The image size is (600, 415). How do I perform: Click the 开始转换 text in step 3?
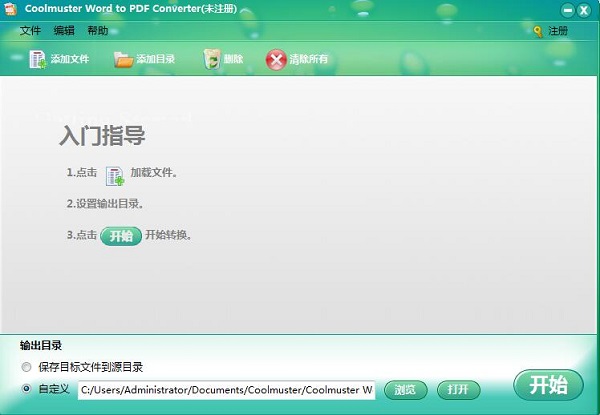[x=168, y=235]
